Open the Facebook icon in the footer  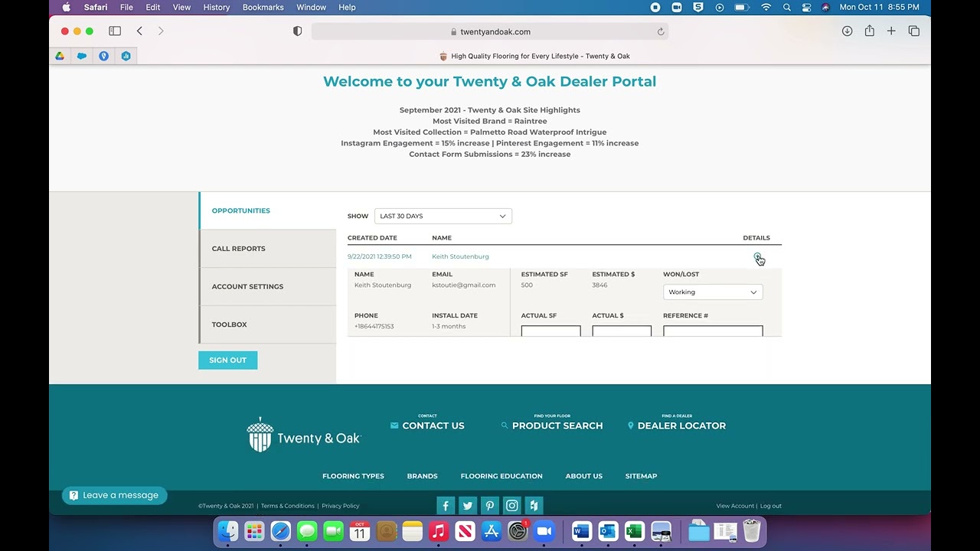pos(446,505)
